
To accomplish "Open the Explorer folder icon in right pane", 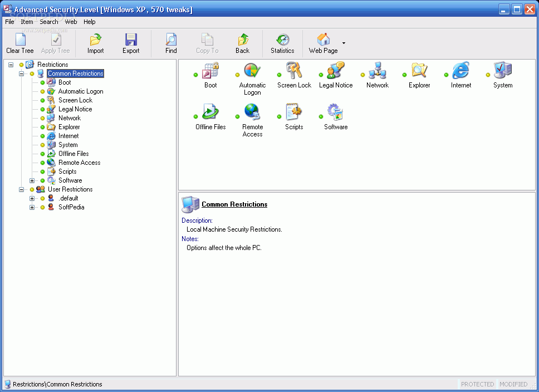I will [x=419, y=71].
